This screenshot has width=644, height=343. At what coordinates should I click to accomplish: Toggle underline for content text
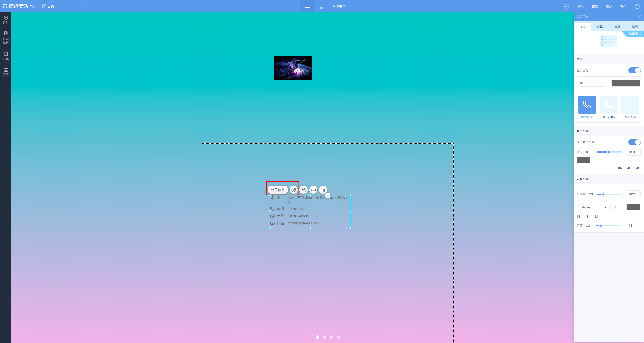(x=596, y=216)
